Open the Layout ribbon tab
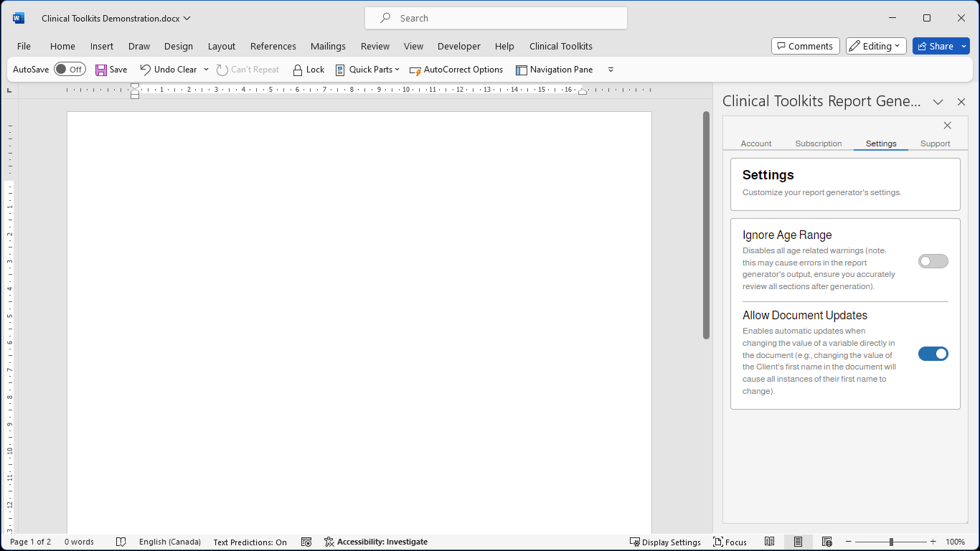This screenshot has width=980, height=551. coord(222,46)
